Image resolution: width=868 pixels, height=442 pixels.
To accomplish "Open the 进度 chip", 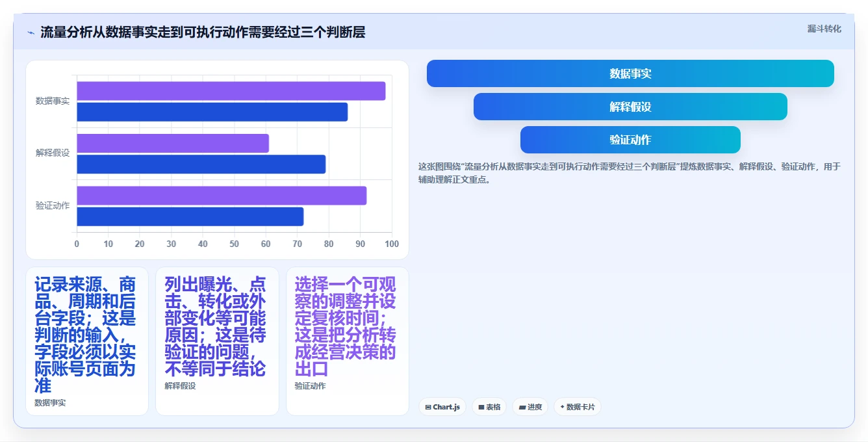I will pyautogui.click(x=530, y=407).
